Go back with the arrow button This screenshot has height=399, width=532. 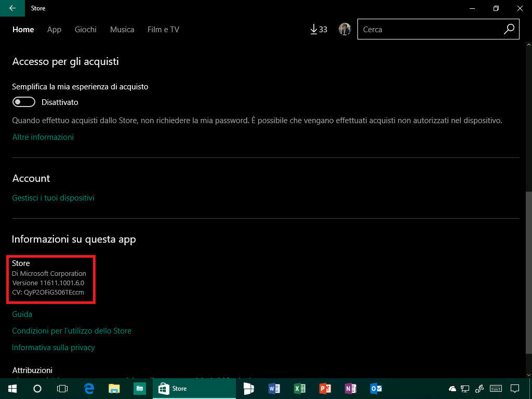(12, 8)
